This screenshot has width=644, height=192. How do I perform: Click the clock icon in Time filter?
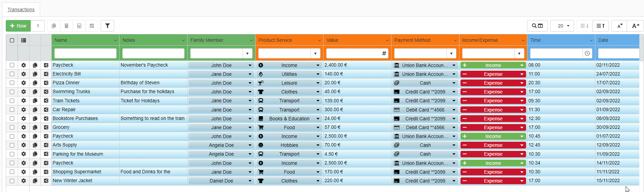pyautogui.click(x=587, y=53)
